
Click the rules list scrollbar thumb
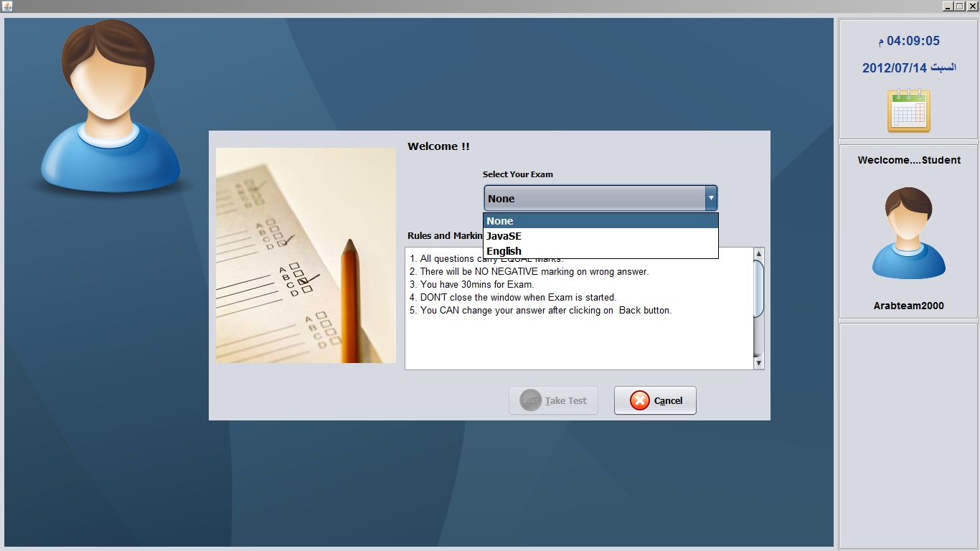pos(759,288)
